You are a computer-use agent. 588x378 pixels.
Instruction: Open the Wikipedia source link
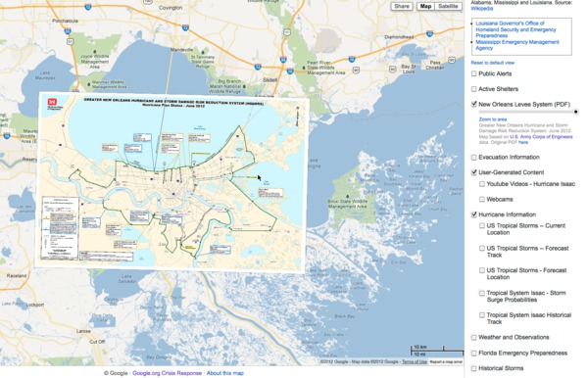[482, 8]
